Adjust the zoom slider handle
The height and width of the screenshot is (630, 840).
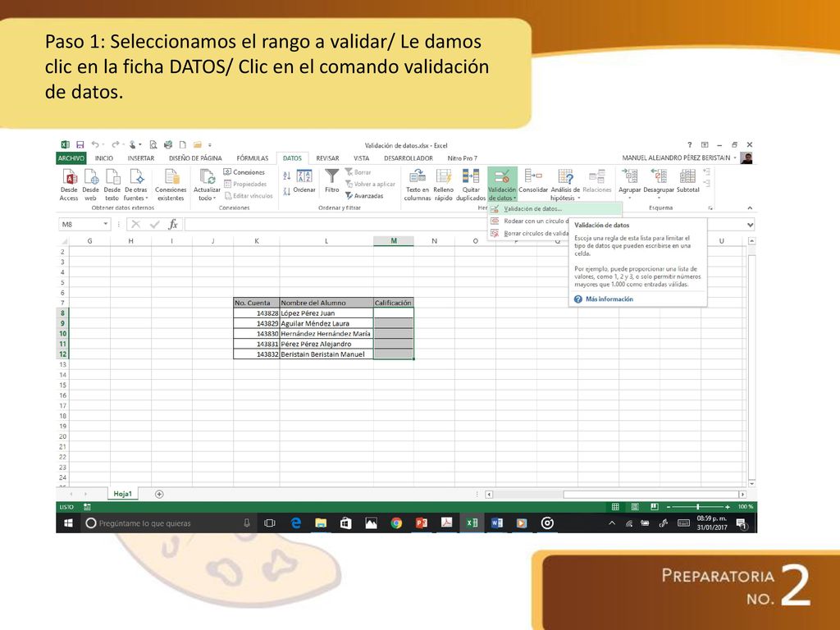click(697, 507)
